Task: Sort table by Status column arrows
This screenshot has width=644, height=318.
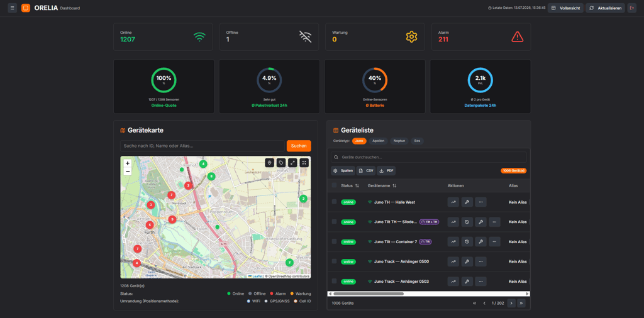Action: pos(357,186)
